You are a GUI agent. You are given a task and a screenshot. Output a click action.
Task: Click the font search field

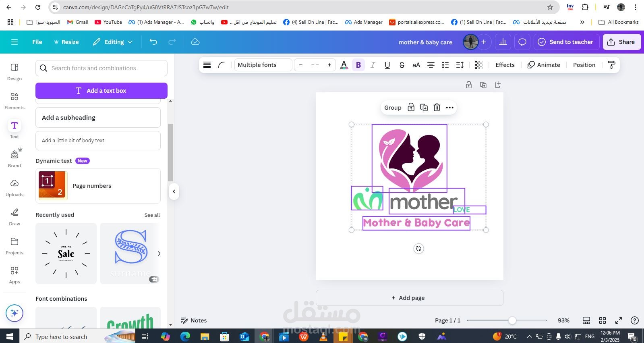coord(101,68)
